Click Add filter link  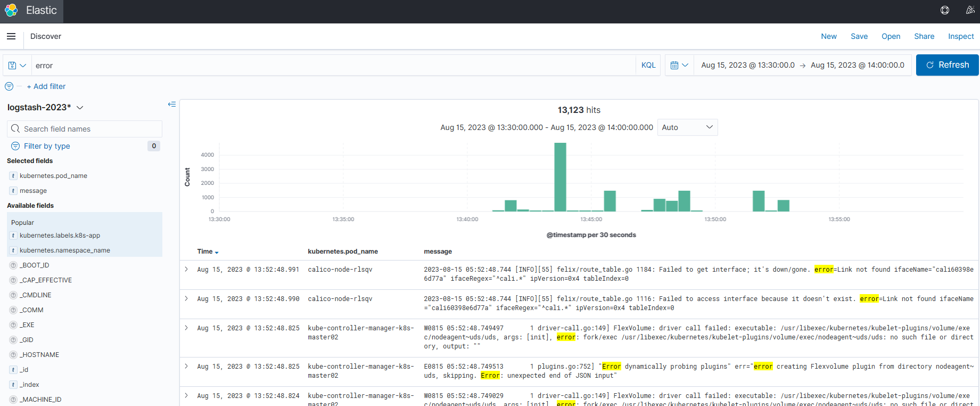[46, 86]
